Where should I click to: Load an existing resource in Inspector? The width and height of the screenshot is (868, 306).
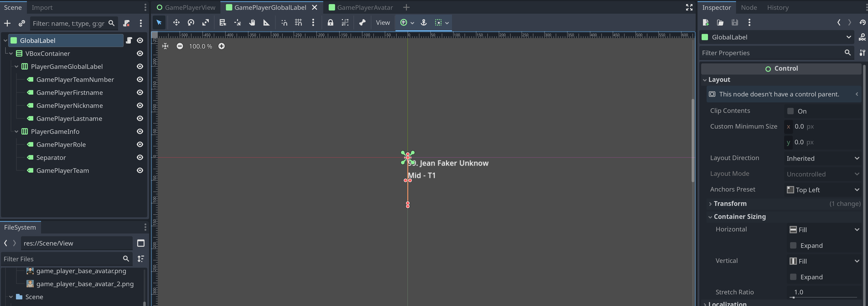(720, 23)
